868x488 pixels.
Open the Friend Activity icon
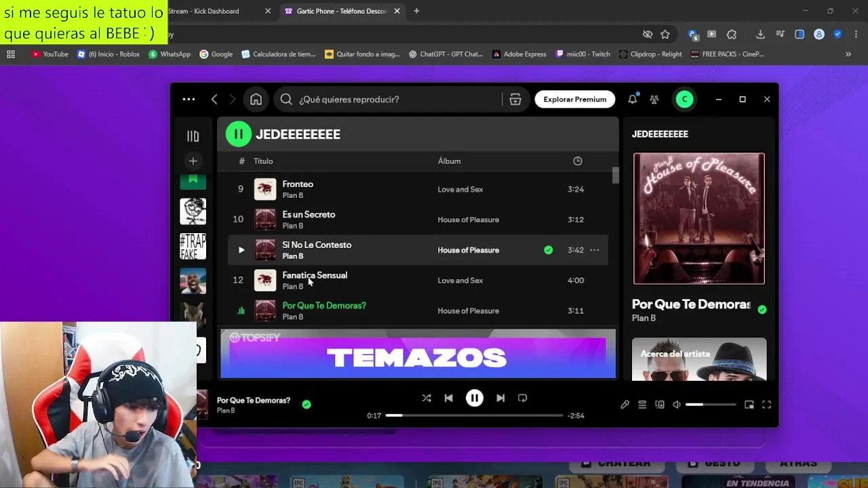[x=654, y=100]
